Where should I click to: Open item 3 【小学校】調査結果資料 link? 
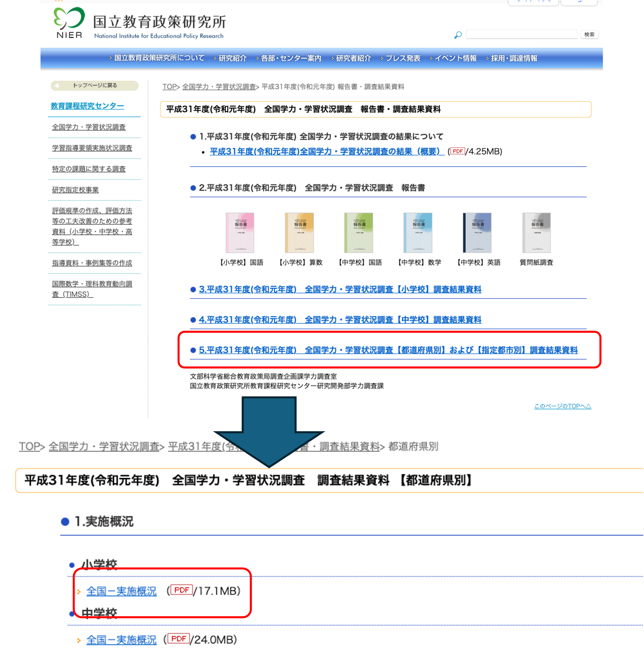click(x=340, y=290)
